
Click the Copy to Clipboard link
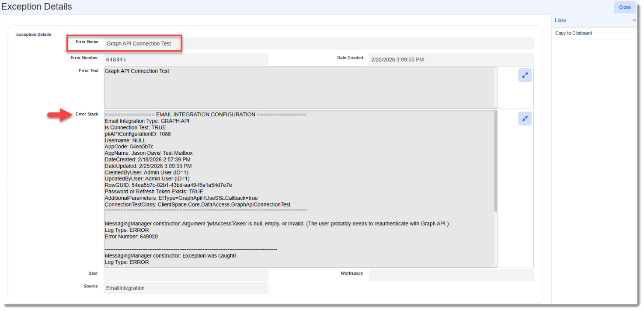pyautogui.click(x=573, y=33)
